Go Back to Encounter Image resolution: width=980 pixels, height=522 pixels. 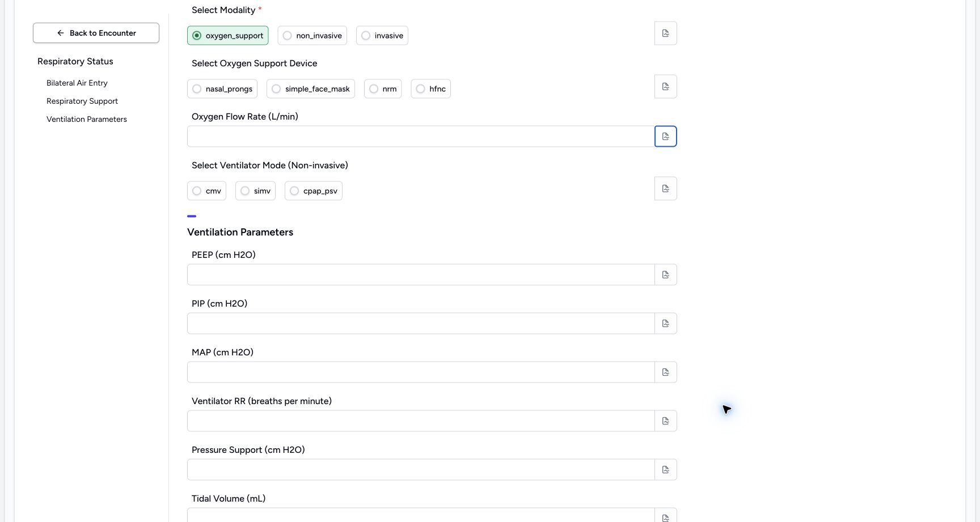tap(96, 33)
